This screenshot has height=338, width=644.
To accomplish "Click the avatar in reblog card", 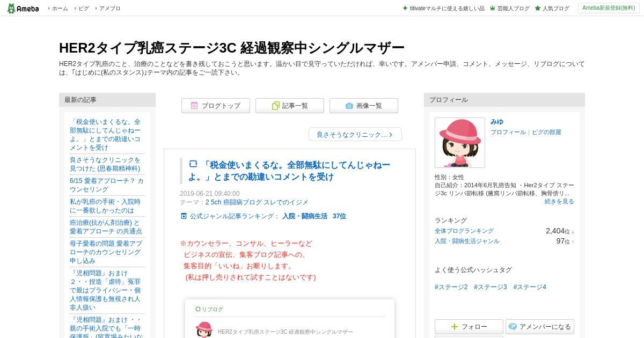I will (x=204, y=329).
